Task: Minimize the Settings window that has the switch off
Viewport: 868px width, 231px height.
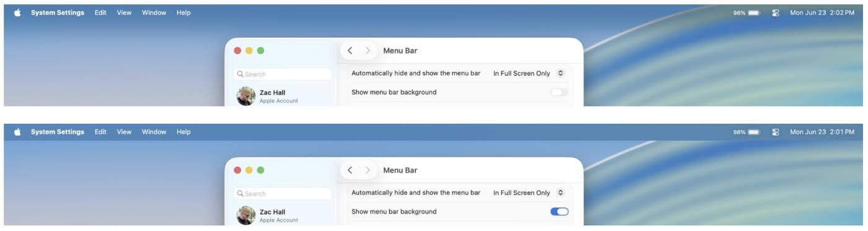Action: [249, 51]
